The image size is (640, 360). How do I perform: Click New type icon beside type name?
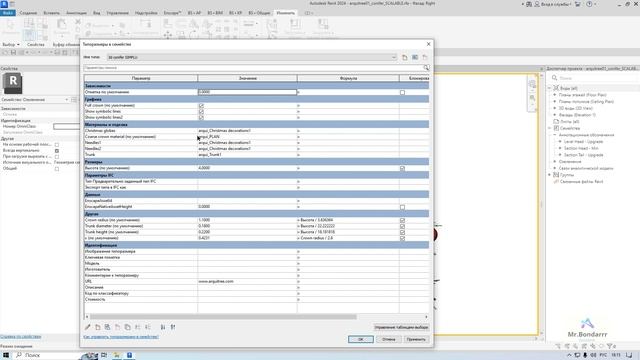coord(404,58)
